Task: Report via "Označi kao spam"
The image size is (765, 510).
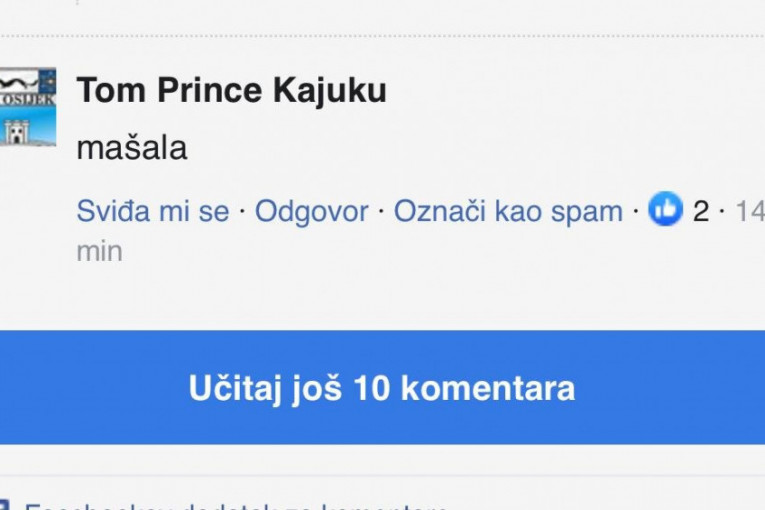Action: click(x=507, y=211)
